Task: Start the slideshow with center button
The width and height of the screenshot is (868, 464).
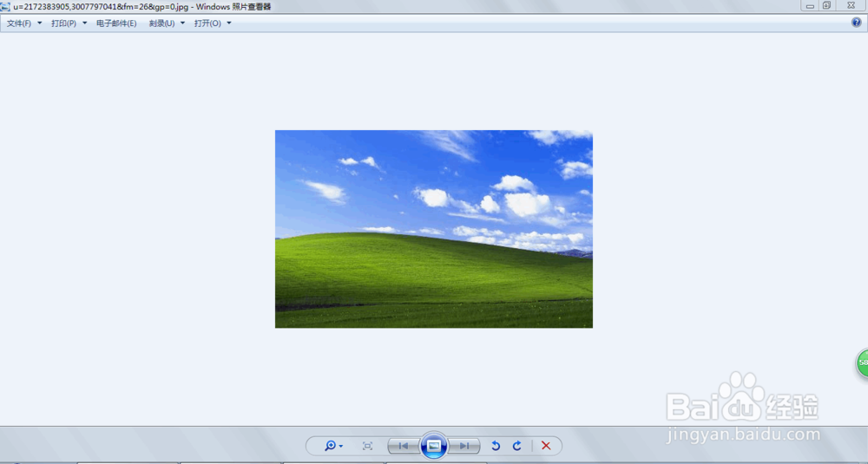Action: point(434,445)
